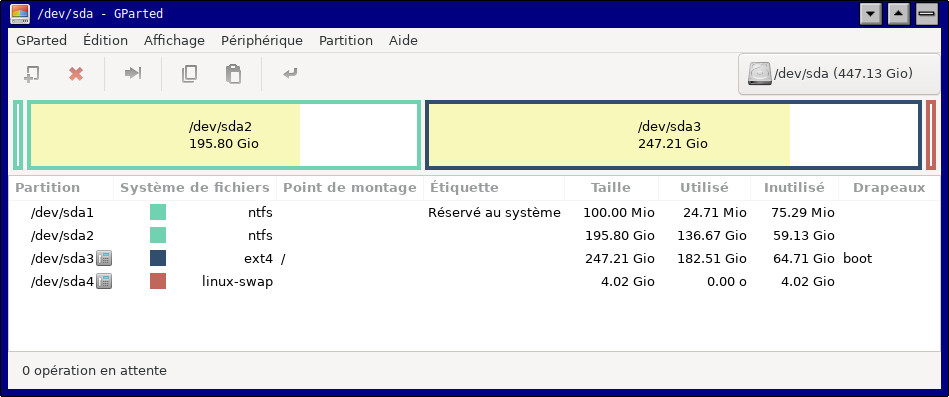The height and width of the screenshot is (397, 949).
Task: Click the '24.71 Mio' used cell
Action: 714,212
